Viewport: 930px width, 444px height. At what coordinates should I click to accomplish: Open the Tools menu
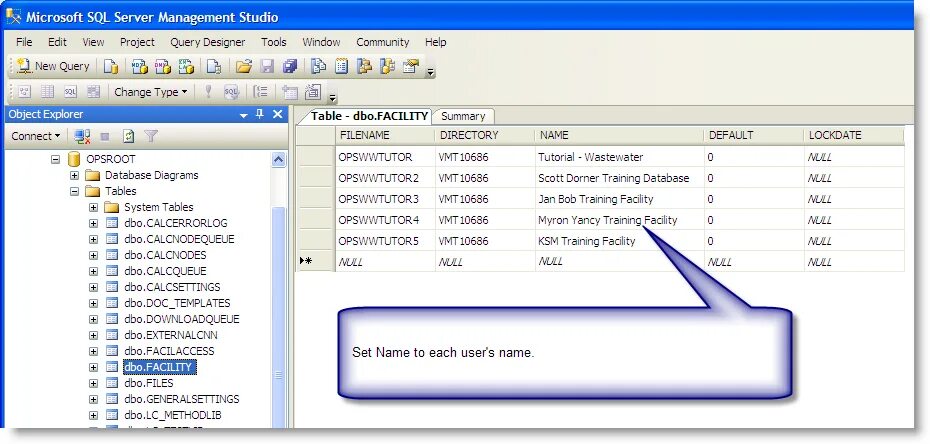tap(274, 42)
